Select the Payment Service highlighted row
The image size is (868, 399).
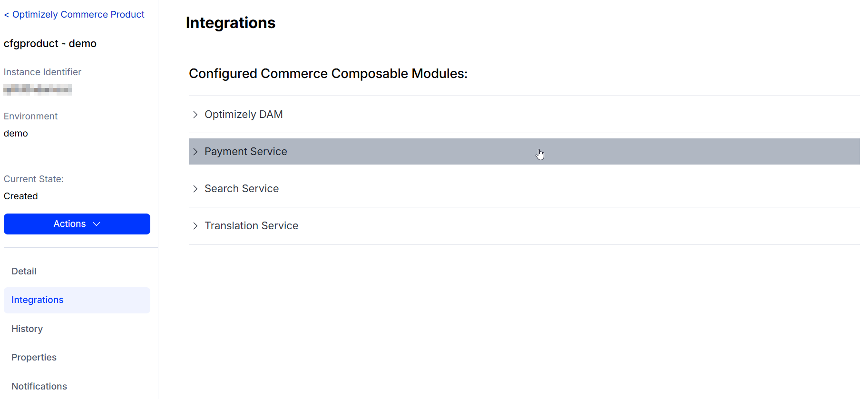pyautogui.click(x=428, y=151)
